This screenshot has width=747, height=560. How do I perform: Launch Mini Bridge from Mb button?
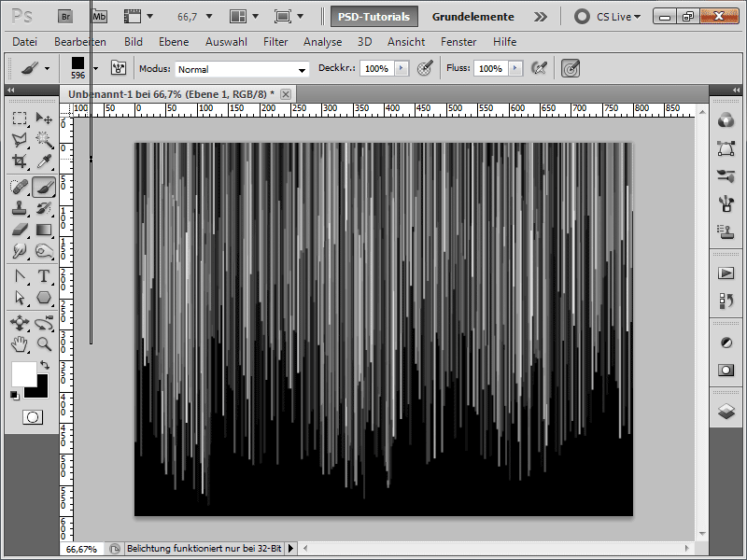pyautogui.click(x=99, y=17)
